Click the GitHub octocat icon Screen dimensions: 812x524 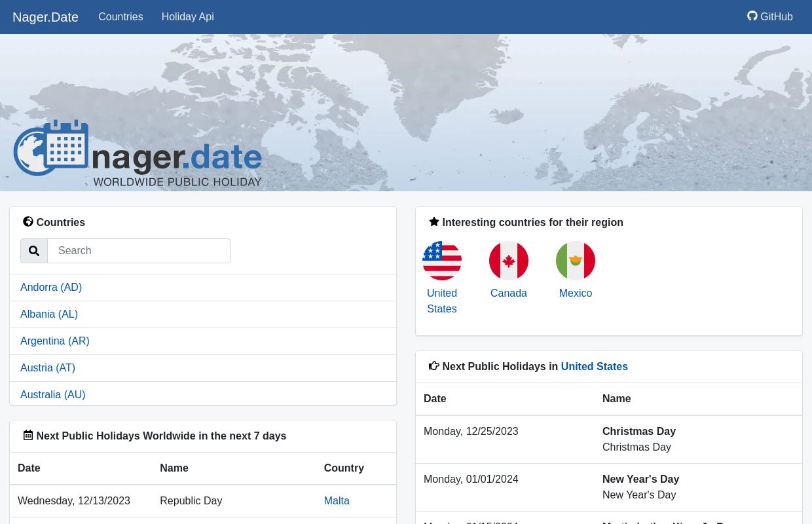point(752,16)
